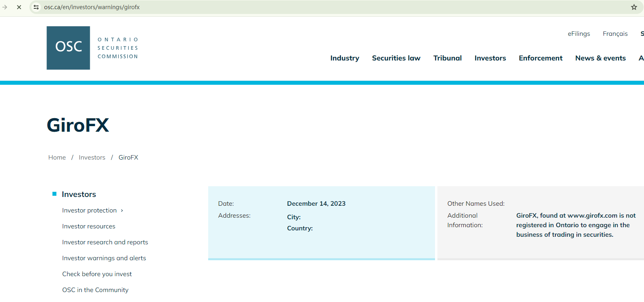644x302 pixels.
Task: Switch language to Français
Action: (x=615, y=34)
